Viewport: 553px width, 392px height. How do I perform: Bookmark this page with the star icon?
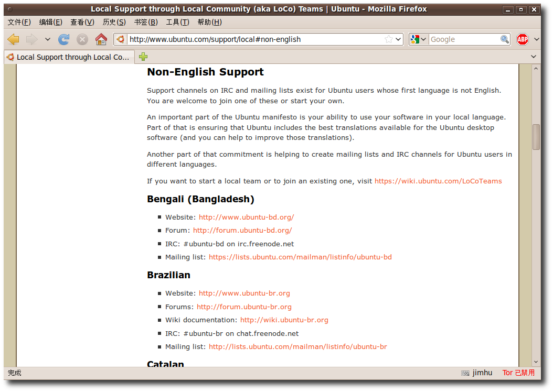(389, 39)
